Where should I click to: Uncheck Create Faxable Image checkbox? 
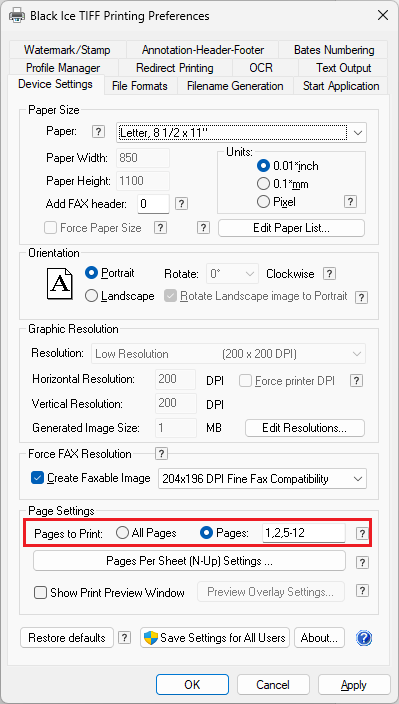point(37,478)
